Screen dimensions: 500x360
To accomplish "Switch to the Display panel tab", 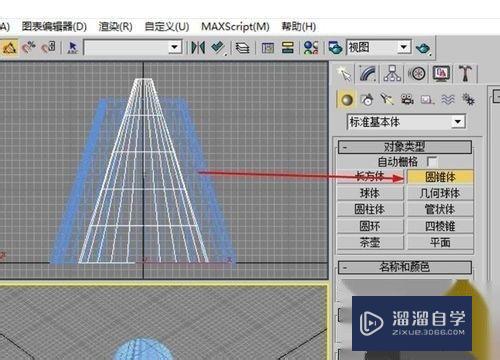I will [x=441, y=73].
